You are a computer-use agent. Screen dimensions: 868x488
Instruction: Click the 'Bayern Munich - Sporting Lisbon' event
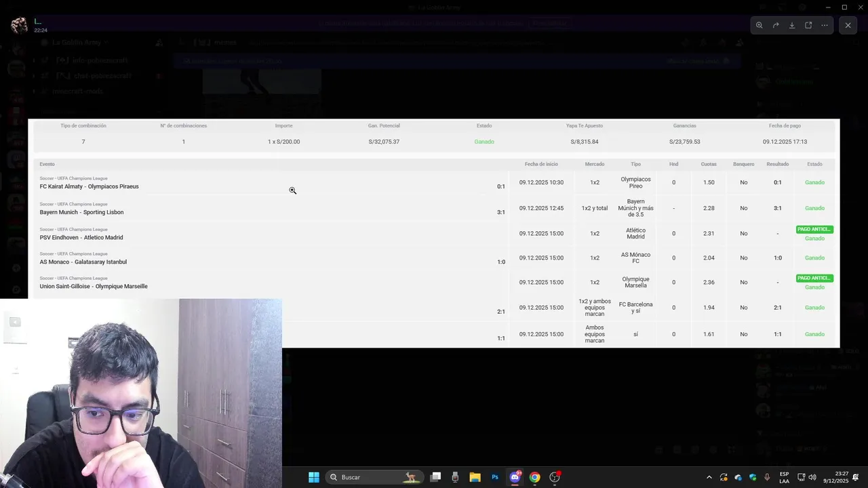point(81,212)
